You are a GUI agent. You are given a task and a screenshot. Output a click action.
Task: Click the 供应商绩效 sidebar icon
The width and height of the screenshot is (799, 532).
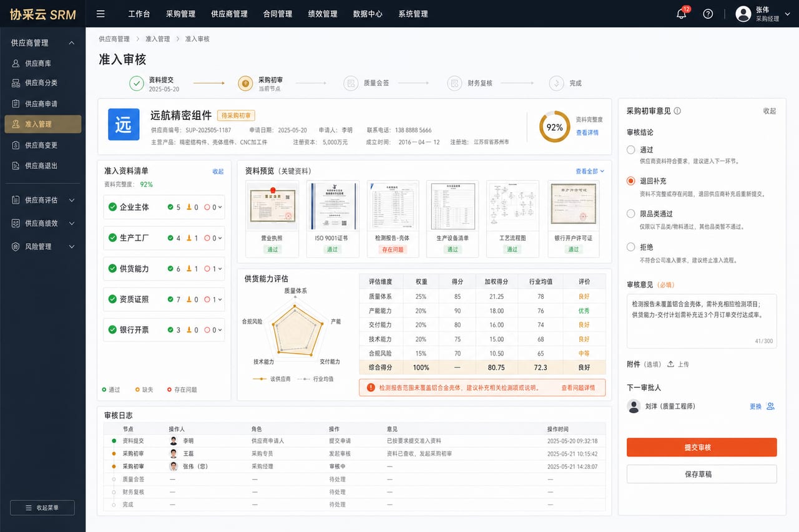pyautogui.click(x=16, y=223)
